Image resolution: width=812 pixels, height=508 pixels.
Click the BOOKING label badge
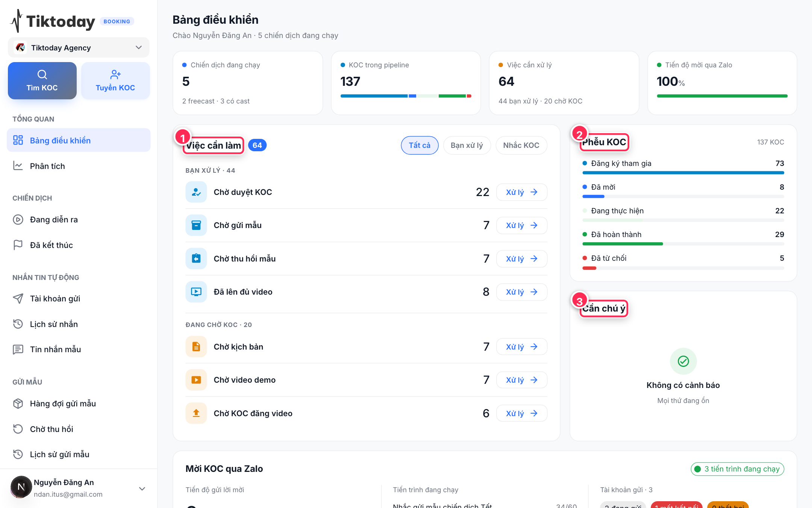(x=117, y=21)
